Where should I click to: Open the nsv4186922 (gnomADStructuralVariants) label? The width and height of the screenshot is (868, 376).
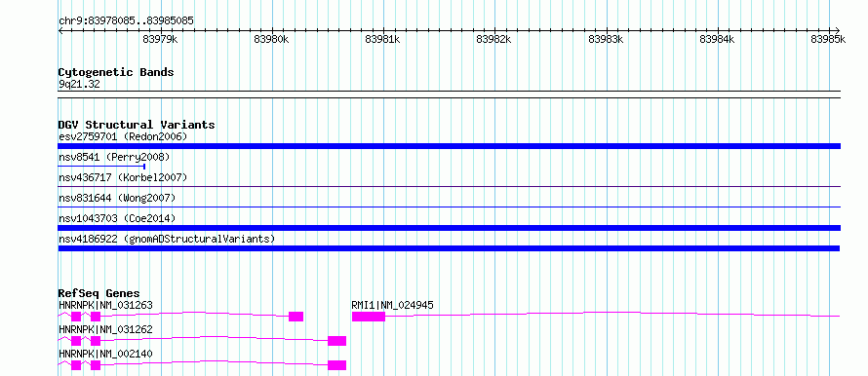167,239
